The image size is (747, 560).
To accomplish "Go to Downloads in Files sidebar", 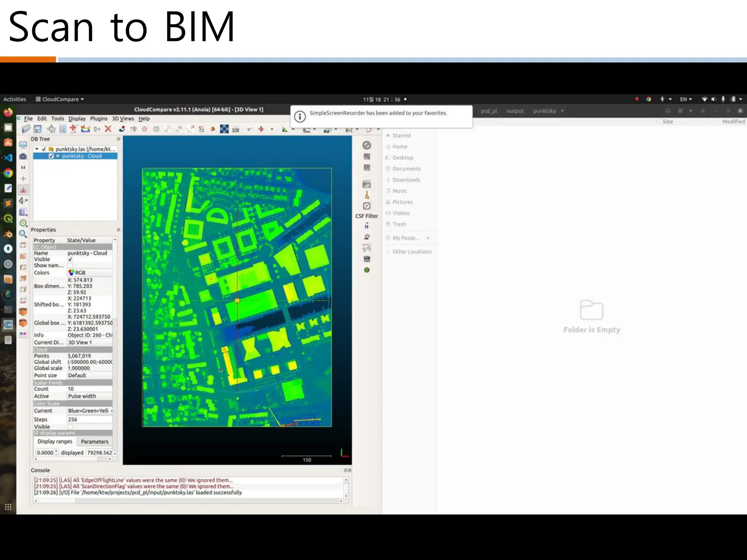I will (406, 180).
